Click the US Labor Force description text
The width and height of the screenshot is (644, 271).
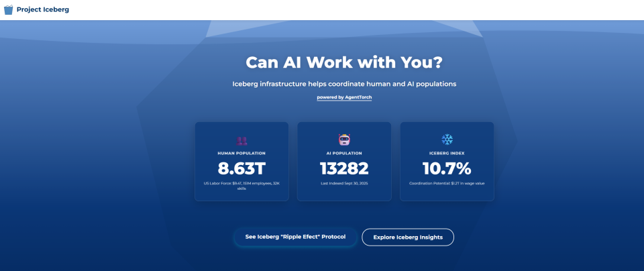(241, 185)
